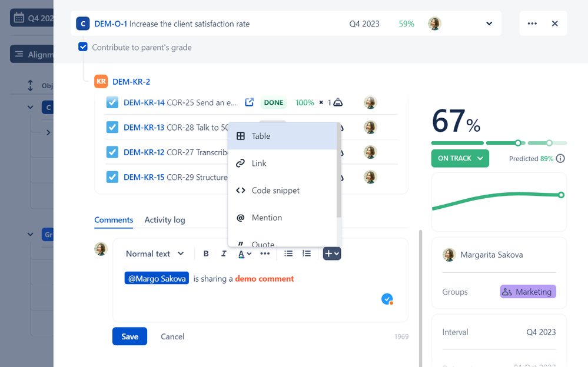Open the DEM-KR-2 link
The image size is (588, 367).
pos(131,82)
